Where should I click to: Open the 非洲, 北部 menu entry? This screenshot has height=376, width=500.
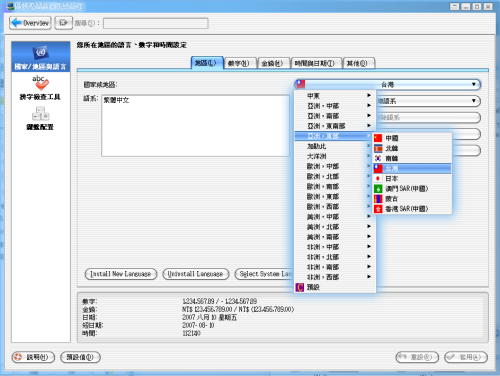click(x=335, y=257)
